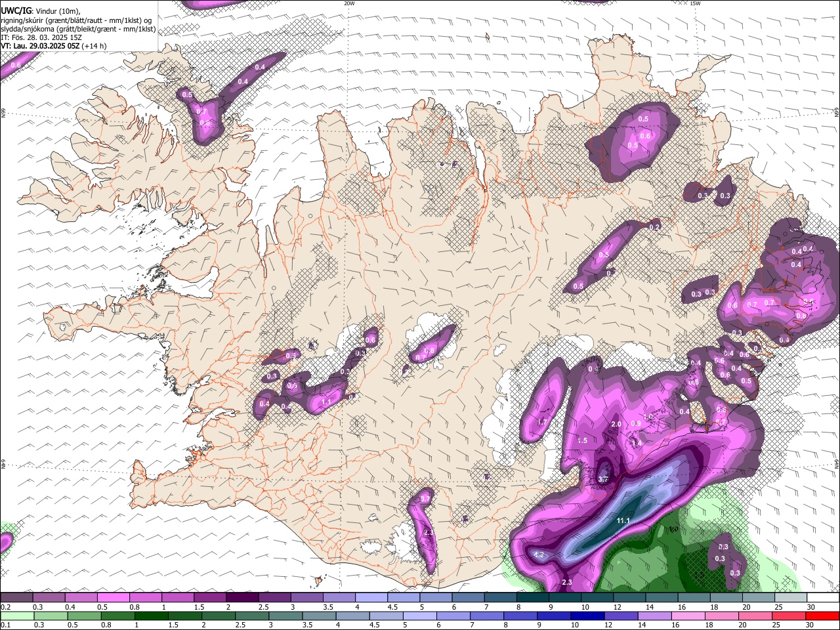Click the "slydda/snjókoma" legend description line
The image size is (840, 630).
point(78,29)
